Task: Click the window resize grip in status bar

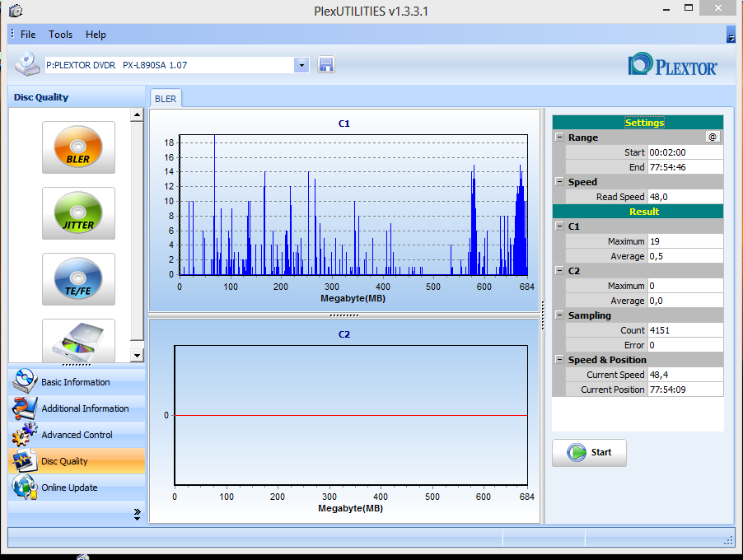Action: coord(729,541)
